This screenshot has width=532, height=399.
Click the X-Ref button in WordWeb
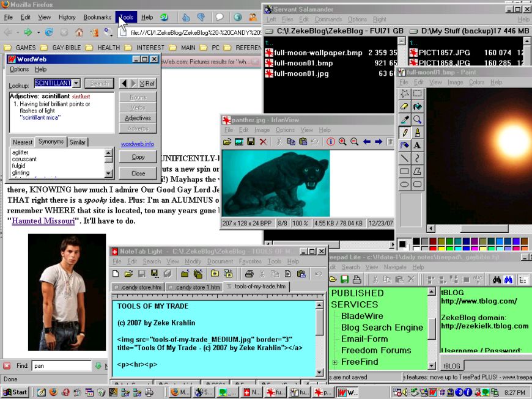point(147,83)
